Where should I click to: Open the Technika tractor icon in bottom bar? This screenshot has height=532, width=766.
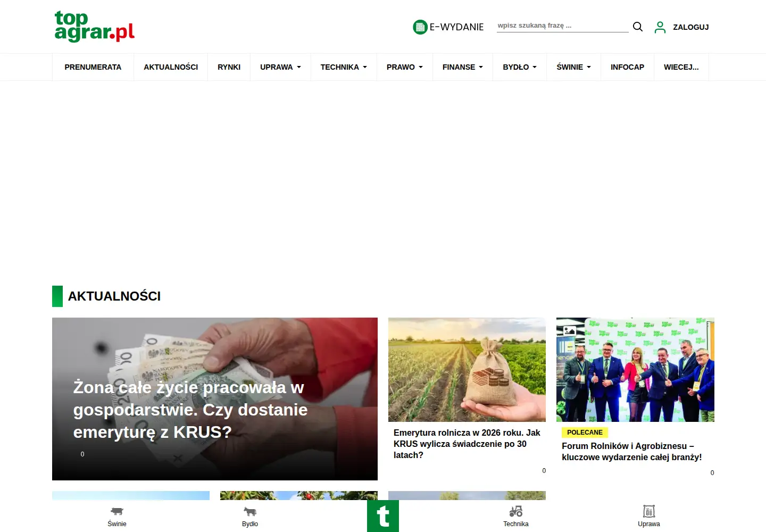point(516,511)
